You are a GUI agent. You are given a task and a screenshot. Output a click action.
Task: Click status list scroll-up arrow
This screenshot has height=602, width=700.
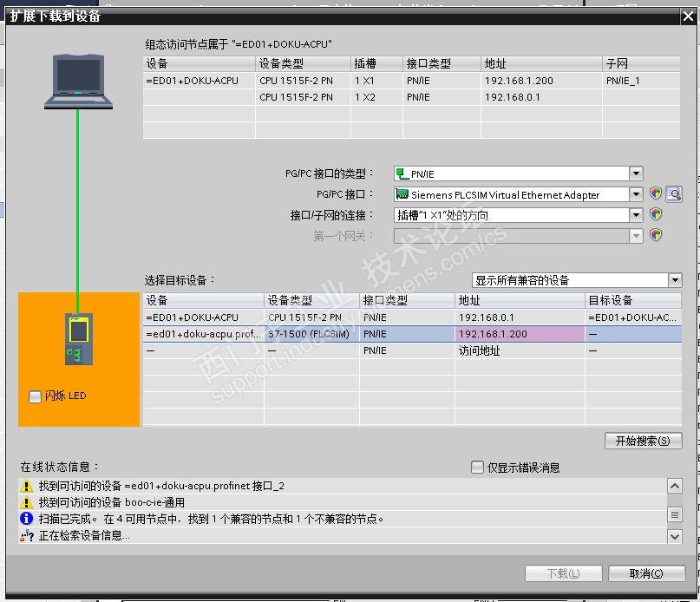[675, 486]
